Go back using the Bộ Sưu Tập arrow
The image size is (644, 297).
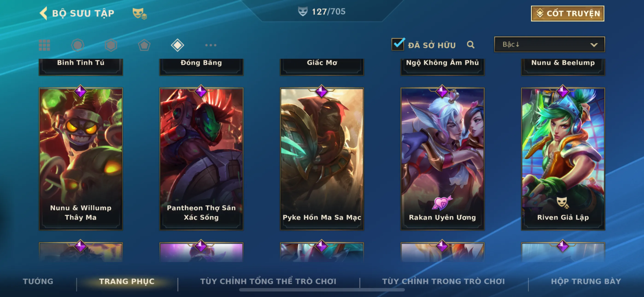(44, 13)
